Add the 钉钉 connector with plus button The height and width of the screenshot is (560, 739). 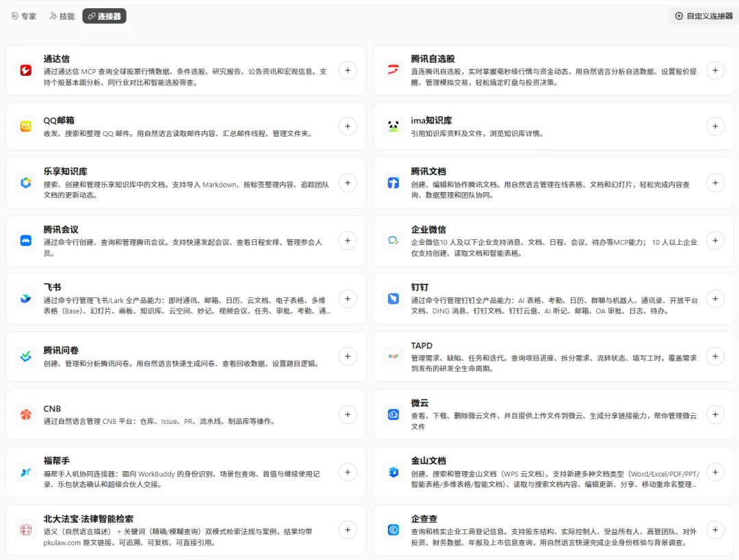[x=715, y=299]
